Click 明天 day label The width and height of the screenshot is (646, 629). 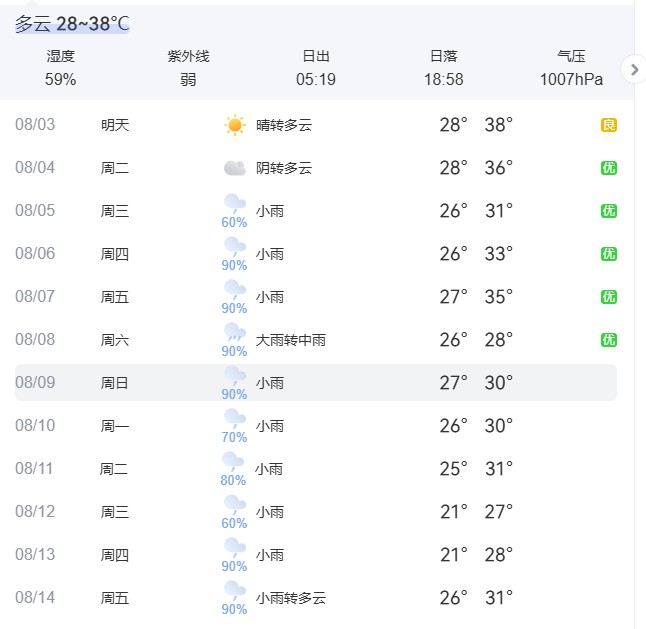tap(115, 125)
